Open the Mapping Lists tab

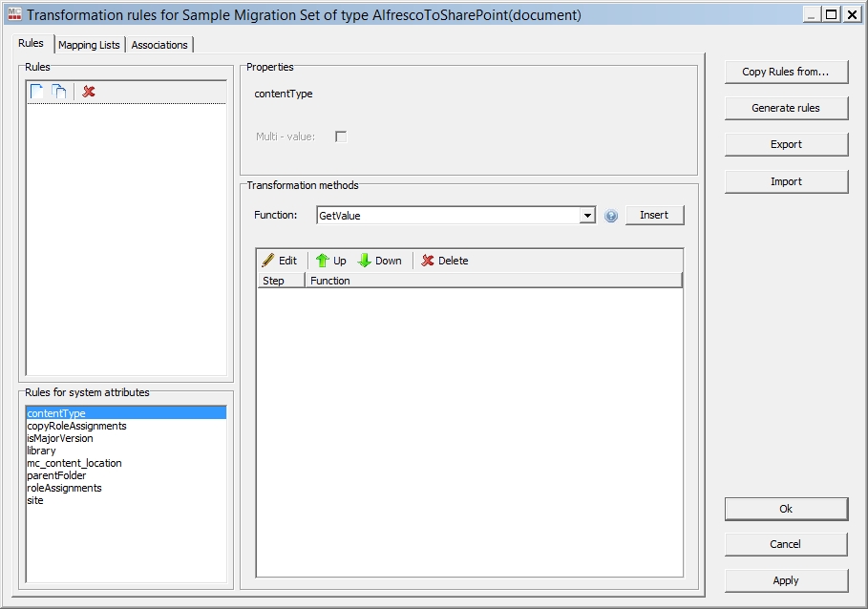89,45
